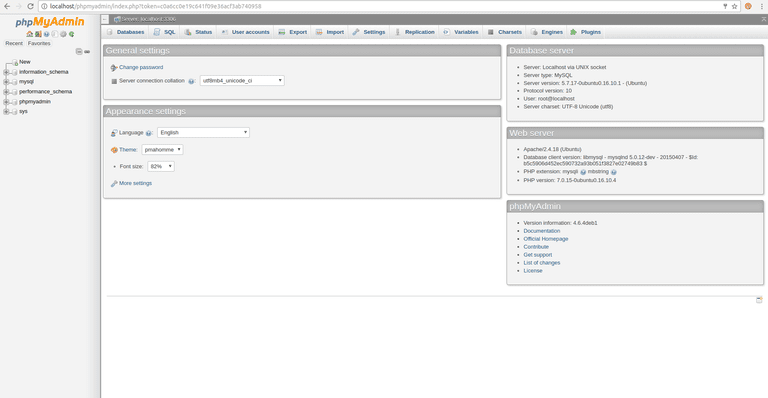Expand the performance_schema database node

(6, 92)
